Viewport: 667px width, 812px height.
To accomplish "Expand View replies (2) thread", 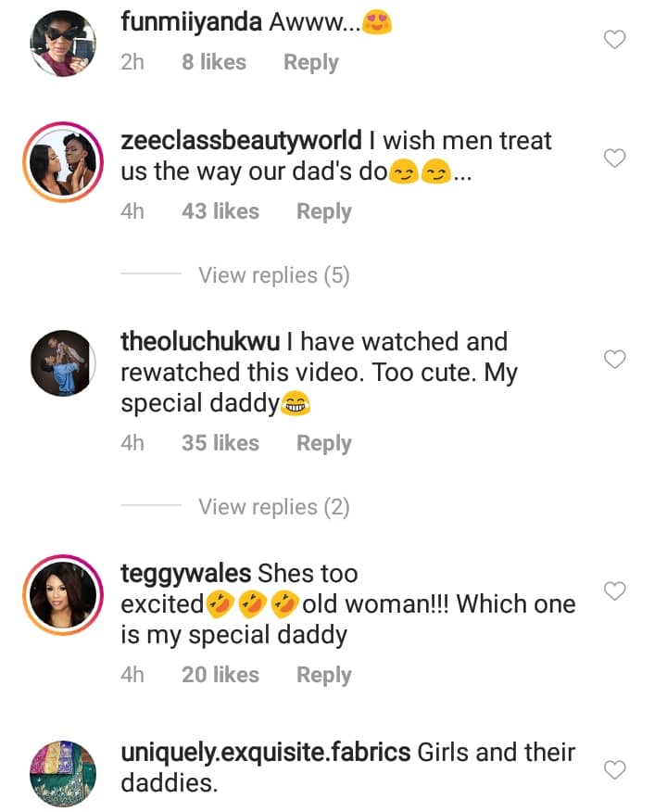I will coord(273,507).
